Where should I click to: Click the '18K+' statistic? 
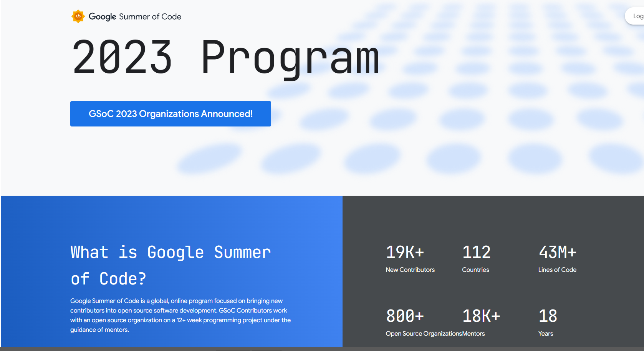coord(481,316)
